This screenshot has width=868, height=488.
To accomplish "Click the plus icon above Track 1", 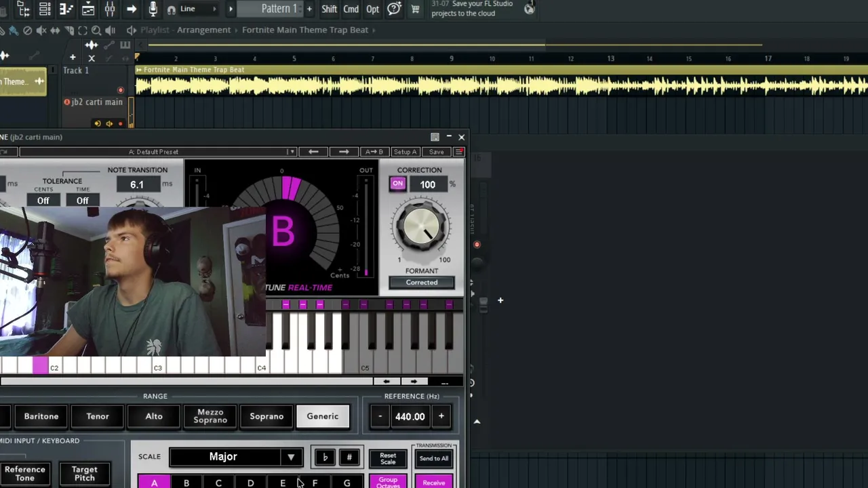I will 73,58.
